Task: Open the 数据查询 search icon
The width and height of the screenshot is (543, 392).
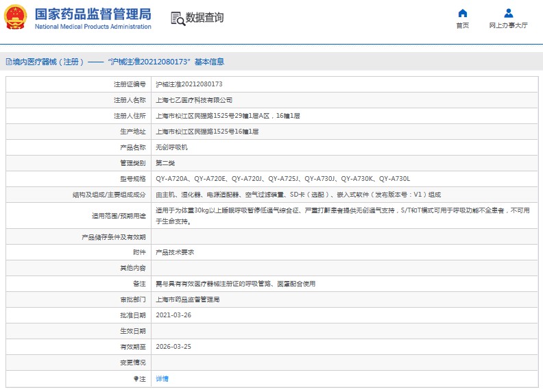Action: coord(178,19)
